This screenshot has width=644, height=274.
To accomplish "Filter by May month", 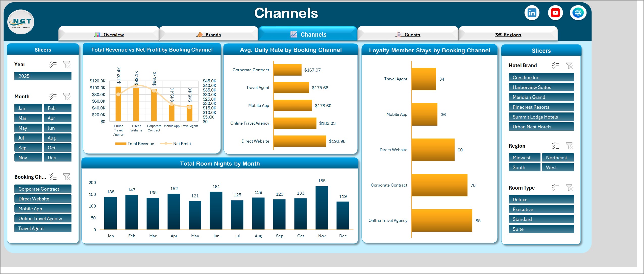I will [28, 128].
